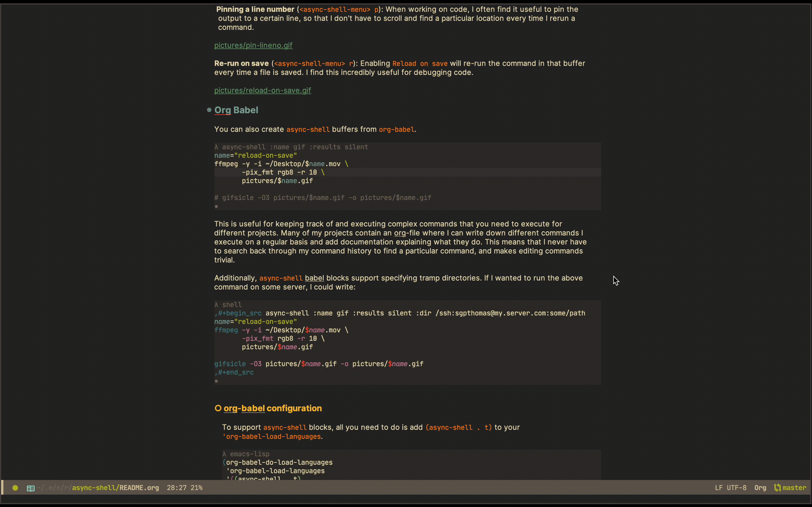Click lambda symbol of emacs-lisp block

point(224,454)
